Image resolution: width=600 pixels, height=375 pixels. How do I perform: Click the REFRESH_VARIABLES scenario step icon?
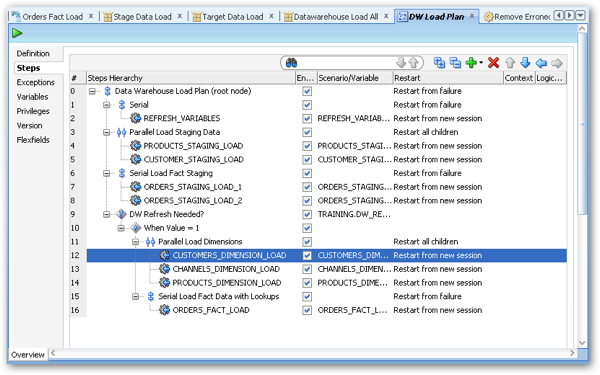coord(135,118)
